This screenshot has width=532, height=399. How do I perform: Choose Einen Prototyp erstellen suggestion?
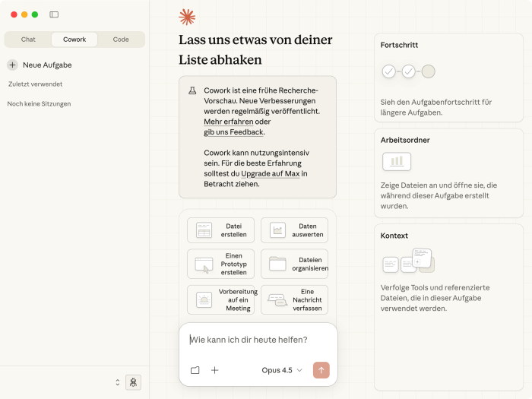220,264
